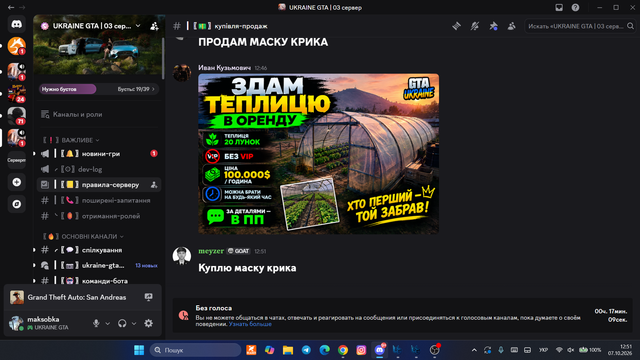Toggle the member list icon
Viewport: 640px width, 360px height.
point(511,26)
